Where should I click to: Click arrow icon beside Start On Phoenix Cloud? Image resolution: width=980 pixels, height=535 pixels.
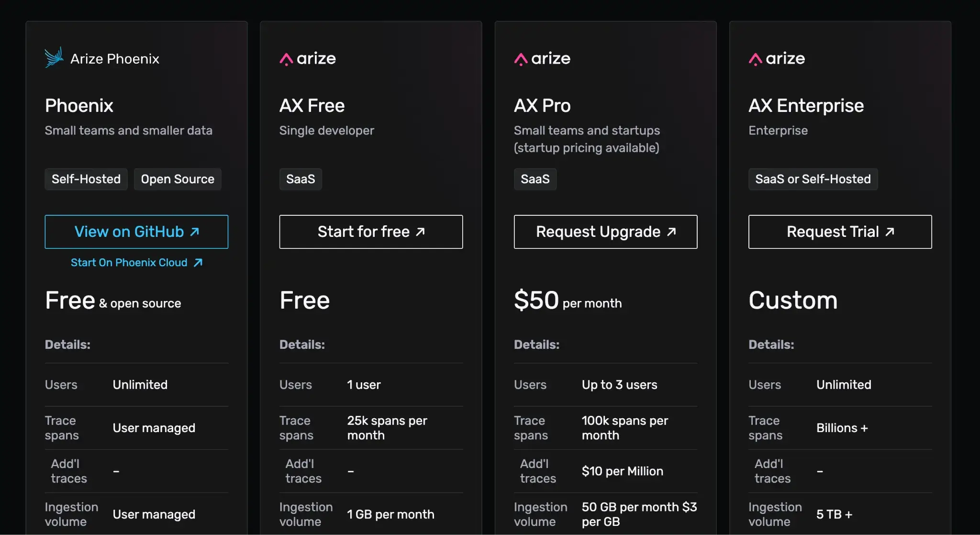198,262
